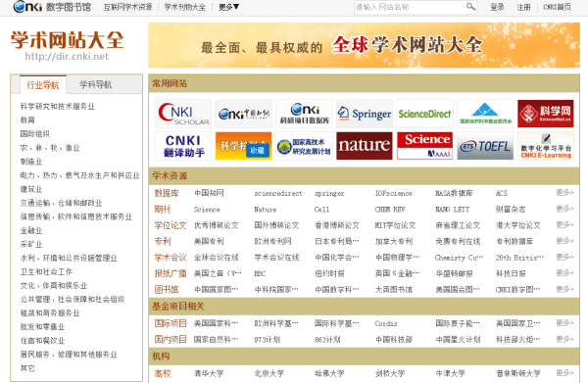Open the ScienceDirect logo tile

point(425,114)
